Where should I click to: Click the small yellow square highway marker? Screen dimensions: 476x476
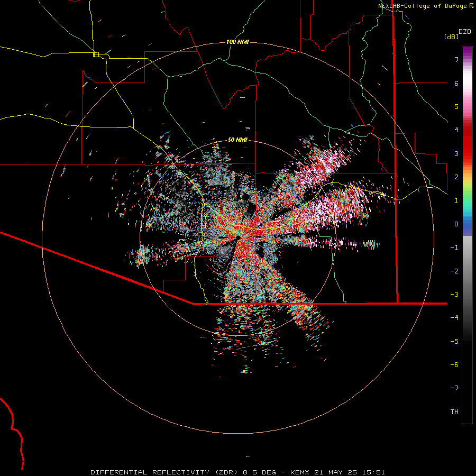coord(96,54)
